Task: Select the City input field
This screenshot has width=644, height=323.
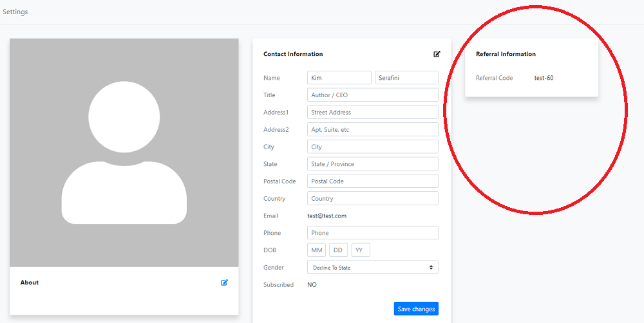Action: 372,147
